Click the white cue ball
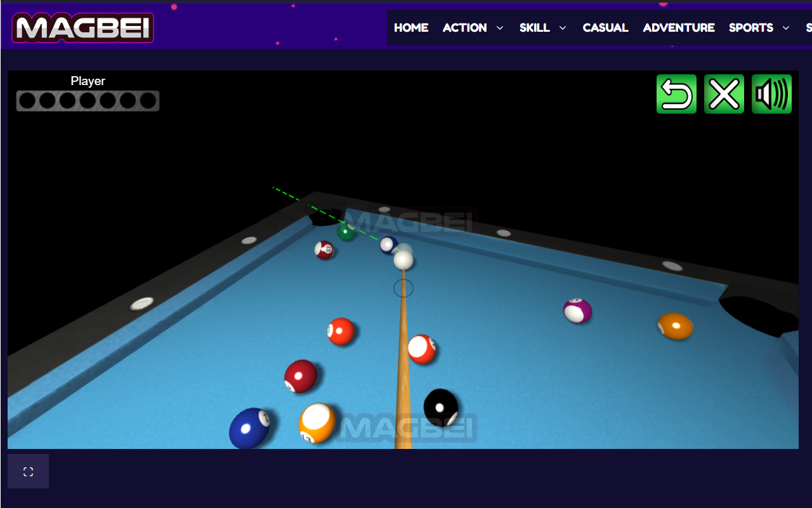Screen dimensions: 812x508 [405, 259]
